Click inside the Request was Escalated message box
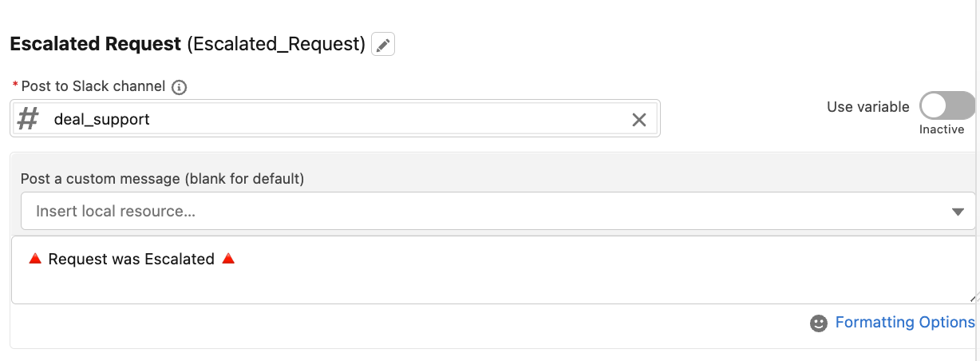The width and height of the screenshot is (980, 361). pos(495,270)
